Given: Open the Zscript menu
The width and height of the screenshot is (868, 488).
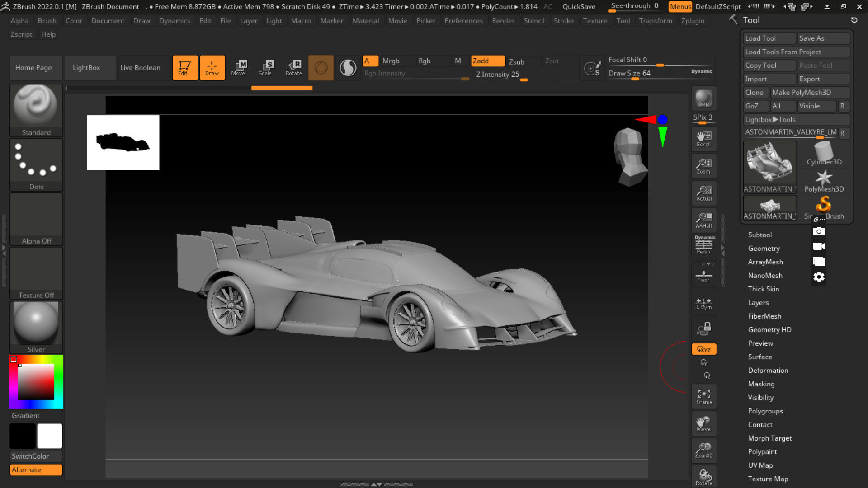Looking at the screenshot, I should click(21, 34).
